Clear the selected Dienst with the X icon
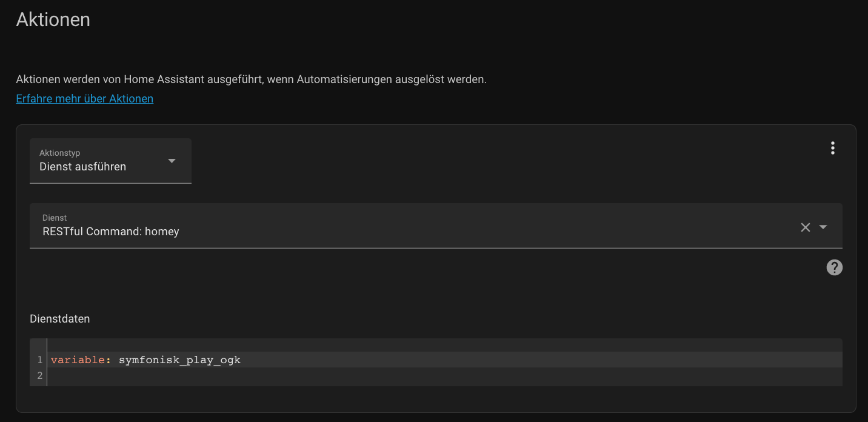 click(806, 227)
